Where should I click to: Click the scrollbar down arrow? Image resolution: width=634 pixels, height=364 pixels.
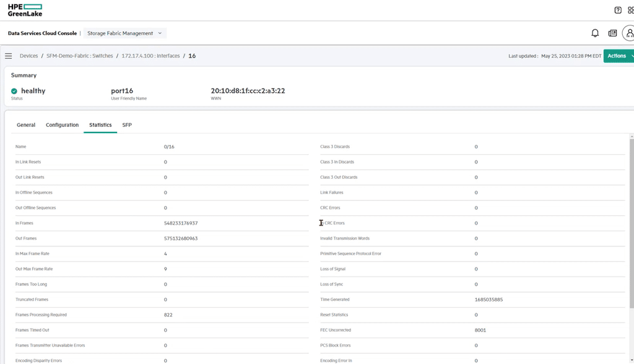pos(632,360)
